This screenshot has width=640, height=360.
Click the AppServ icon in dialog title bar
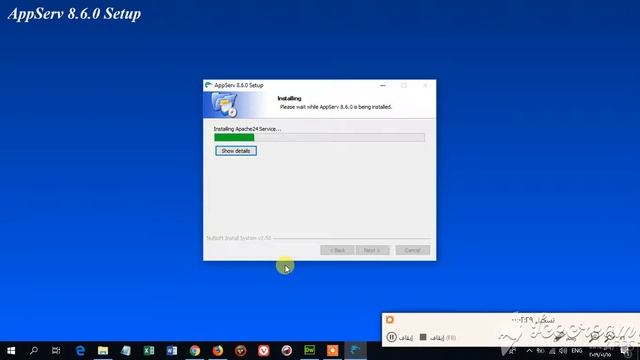click(209, 85)
